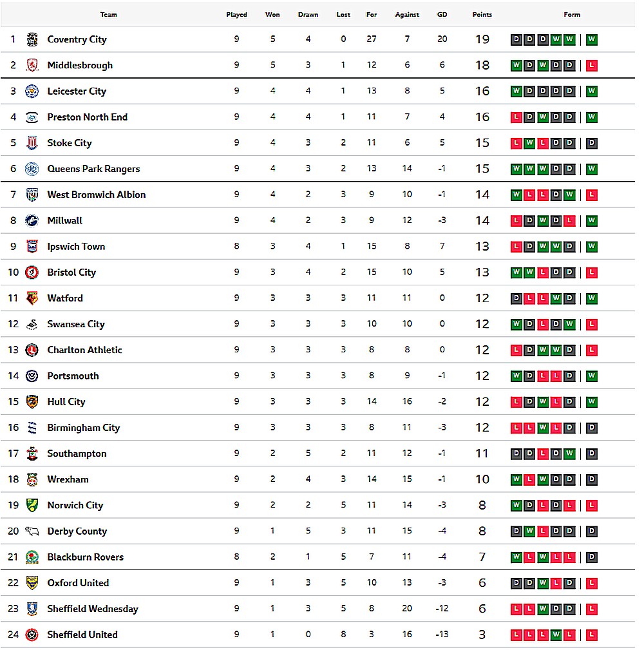Click the Southampton club crest
This screenshot has height=650, width=644.
32,454
